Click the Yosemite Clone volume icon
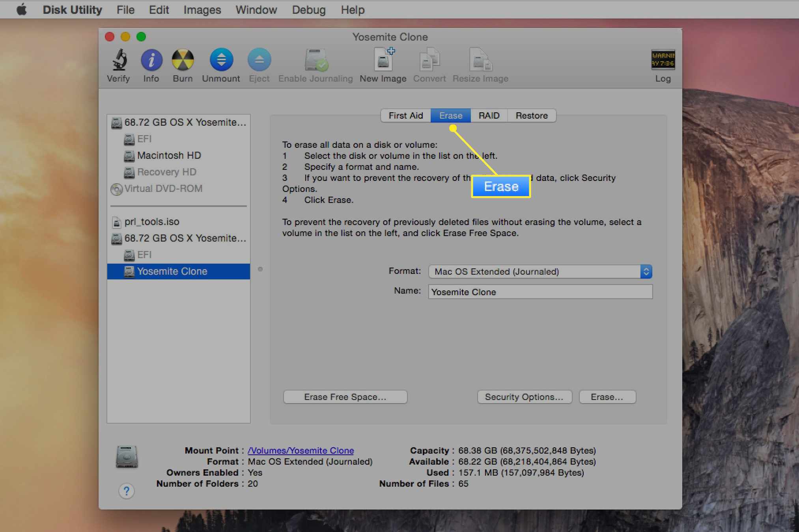The width and height of the screenshot is (799, 532). [x=129, y=272]
